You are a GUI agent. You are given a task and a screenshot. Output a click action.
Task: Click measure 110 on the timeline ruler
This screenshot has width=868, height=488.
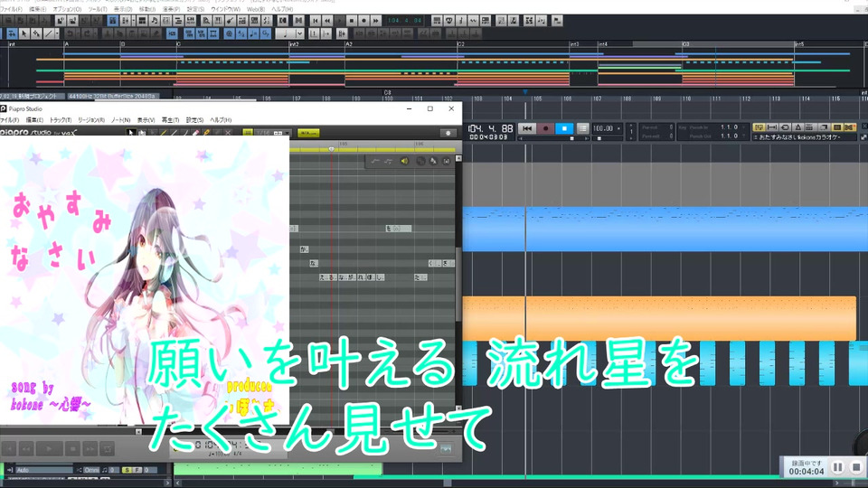[x=687, y=99]
